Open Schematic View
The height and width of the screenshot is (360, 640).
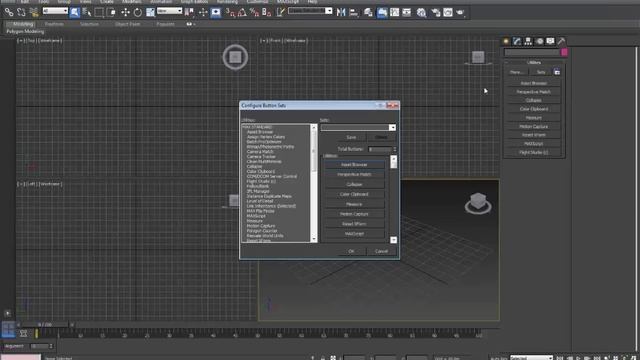pyautogui.click(x=407, y=12)
